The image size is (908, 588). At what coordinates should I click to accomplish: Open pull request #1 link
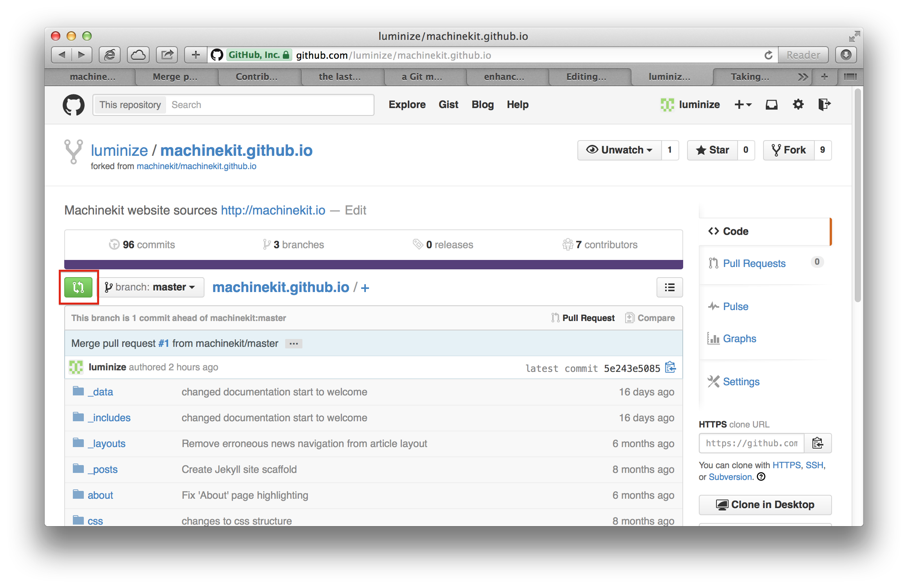click(x=164, y=344)
